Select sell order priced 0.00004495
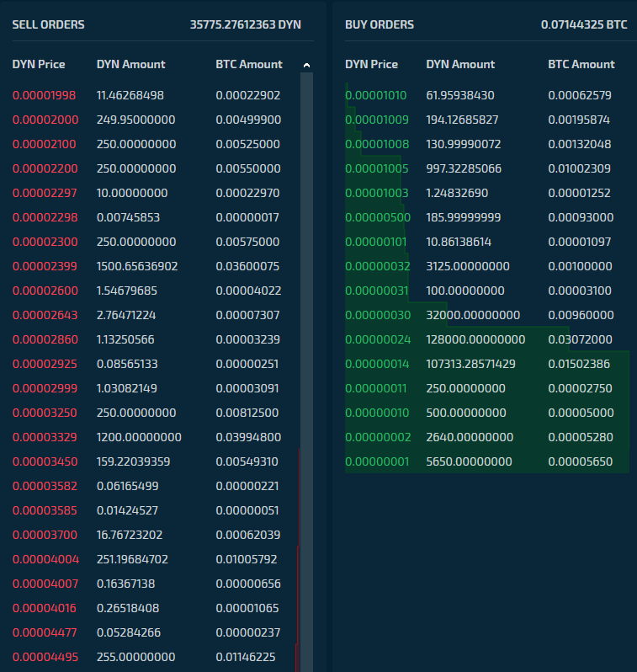The width and height of the screenshot is (637, 672). pos(156,657)
